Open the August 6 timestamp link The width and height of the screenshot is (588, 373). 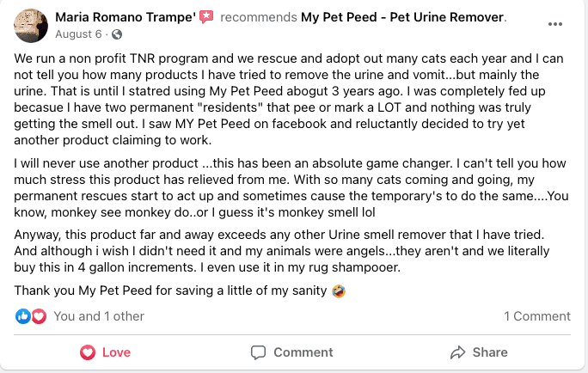coord(80,34)
